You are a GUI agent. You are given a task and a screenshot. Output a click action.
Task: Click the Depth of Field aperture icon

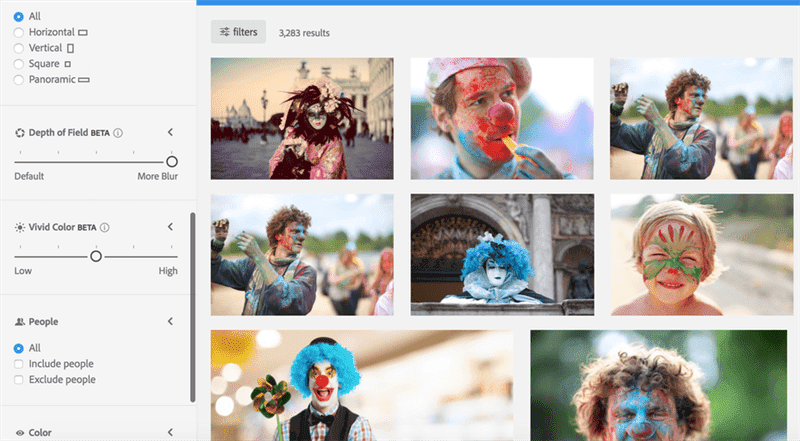[20, 133]
